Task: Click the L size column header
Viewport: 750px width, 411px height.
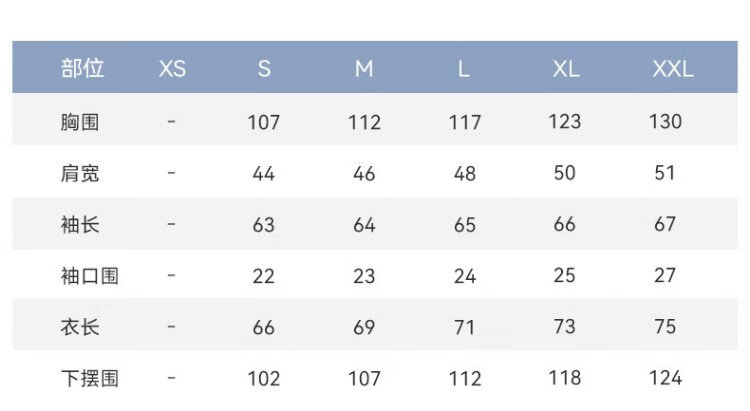Action: pyautogui.click(x=464, y=69)
